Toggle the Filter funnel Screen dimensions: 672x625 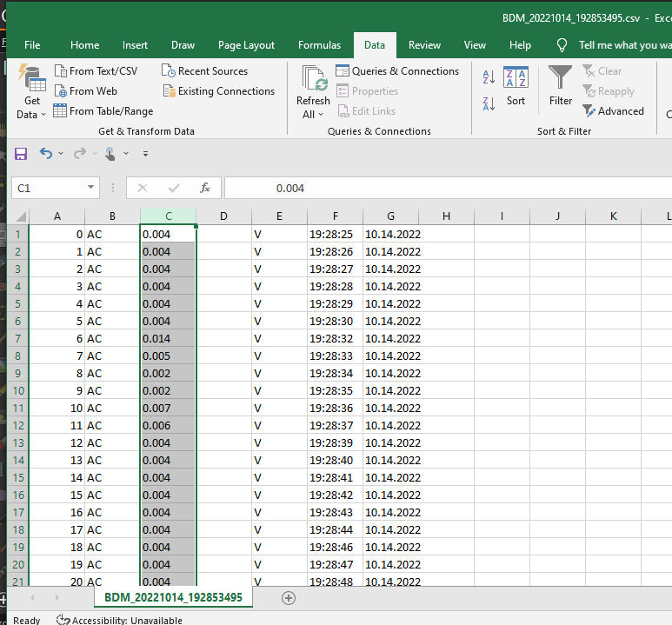(560, 86)
